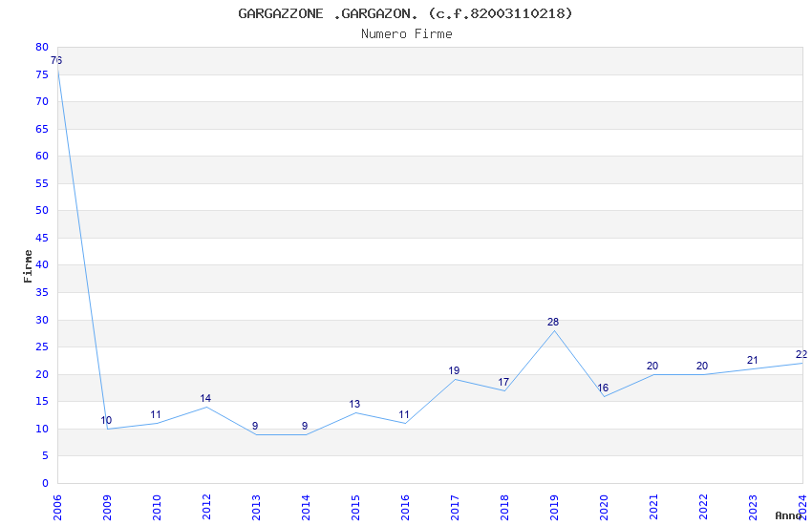Click the x-axis year label 2015
The width and height of the screenshot is (812, 525).
pos(355,508)
